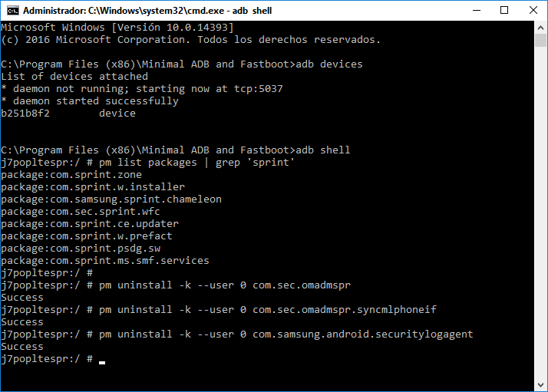Image resolution: width=548 pixels, height=392 pixels.
Task: Click the device serial b251b8f2
Action: (x=25, y=114)
